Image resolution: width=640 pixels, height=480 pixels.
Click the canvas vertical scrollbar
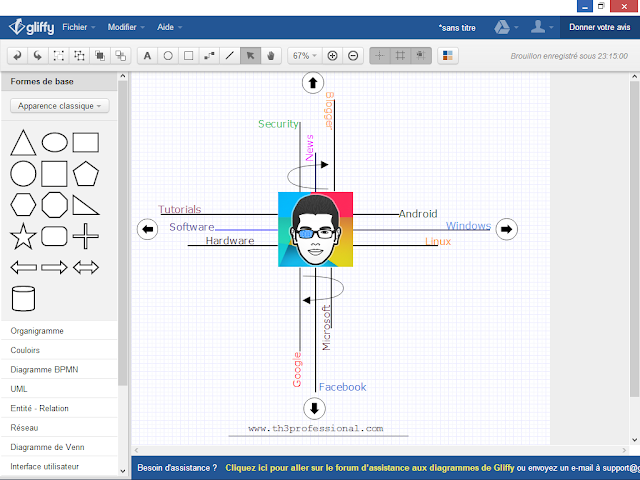click(x=634, y=239)
